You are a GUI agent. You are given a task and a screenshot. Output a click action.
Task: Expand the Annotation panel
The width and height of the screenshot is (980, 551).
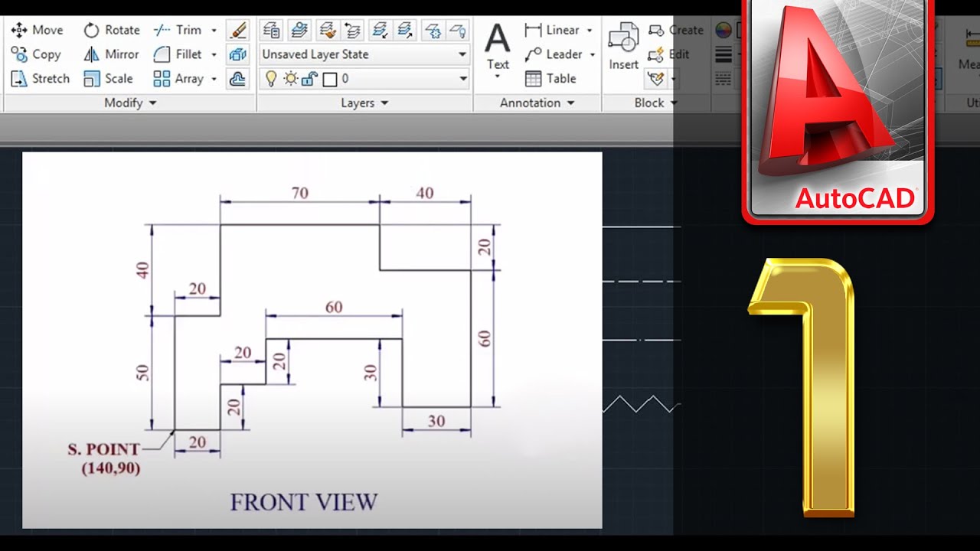point(537,103)
